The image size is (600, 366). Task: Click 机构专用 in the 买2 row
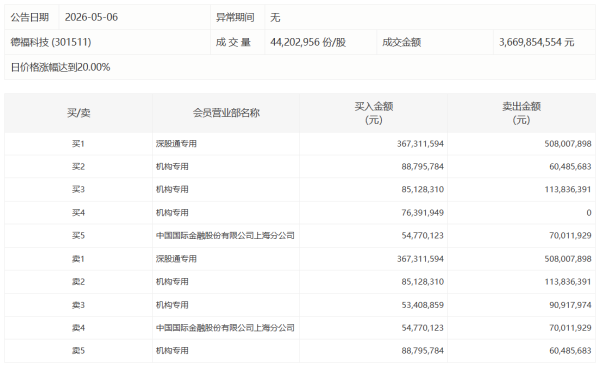click(x=172, y=167)
